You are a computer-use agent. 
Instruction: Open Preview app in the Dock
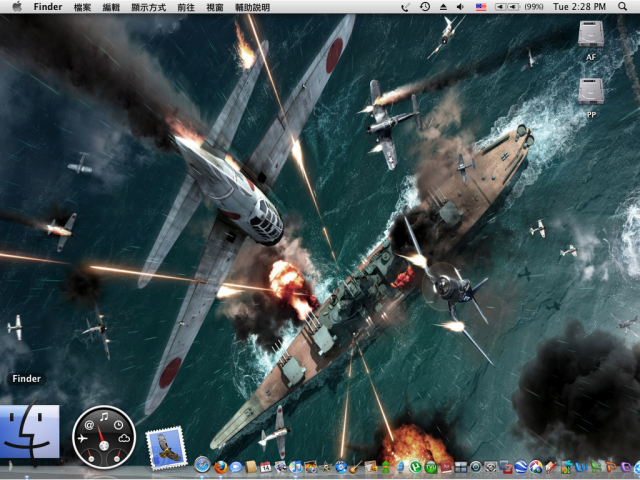click(281, 467)
